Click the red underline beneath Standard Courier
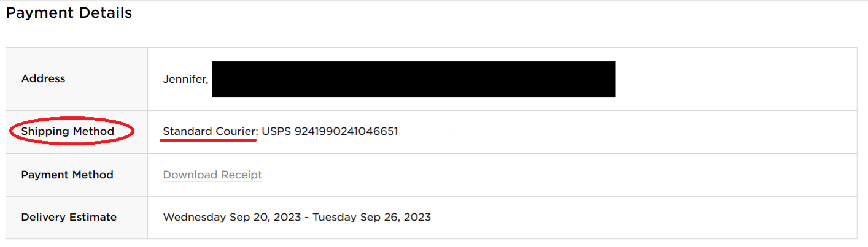 point(207,140)
